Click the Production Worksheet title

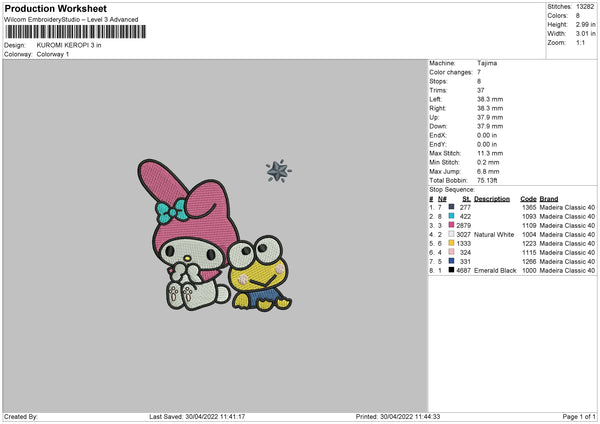click(55, 8)
